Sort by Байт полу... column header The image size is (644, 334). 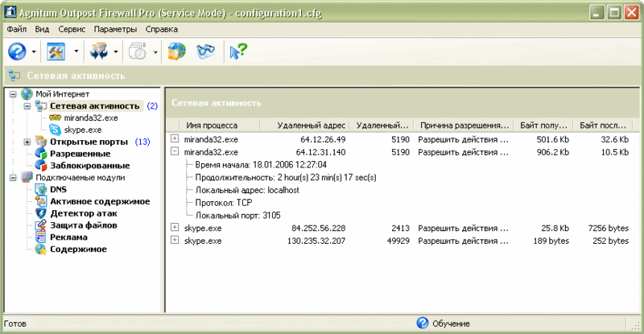point(543,126)
